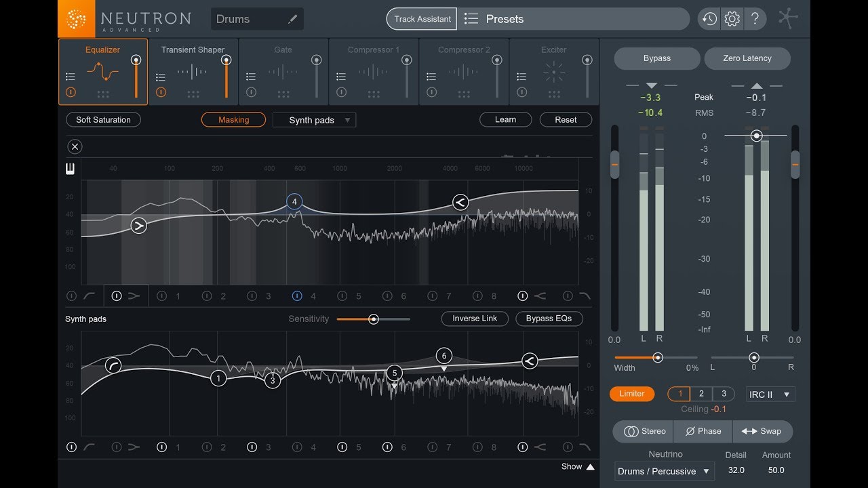Viewport: 868px width, 488px height.
Task: Click the Track Assistant button
Action: click(422, 19)
